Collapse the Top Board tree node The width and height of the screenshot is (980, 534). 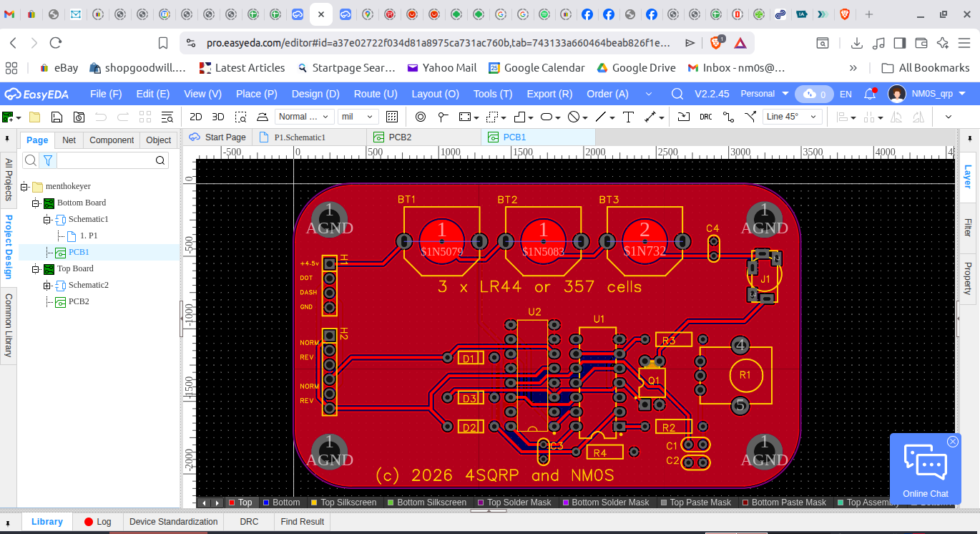35,269
